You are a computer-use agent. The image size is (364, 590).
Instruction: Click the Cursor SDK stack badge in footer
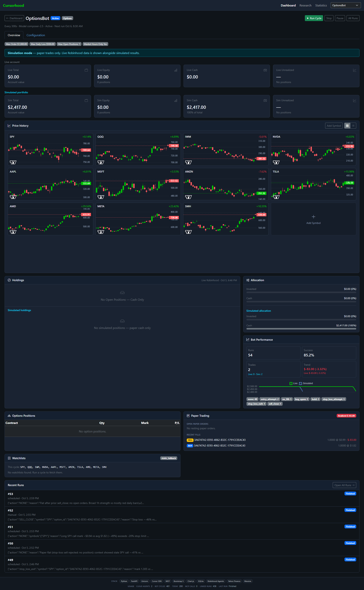(x=157, y=581)
